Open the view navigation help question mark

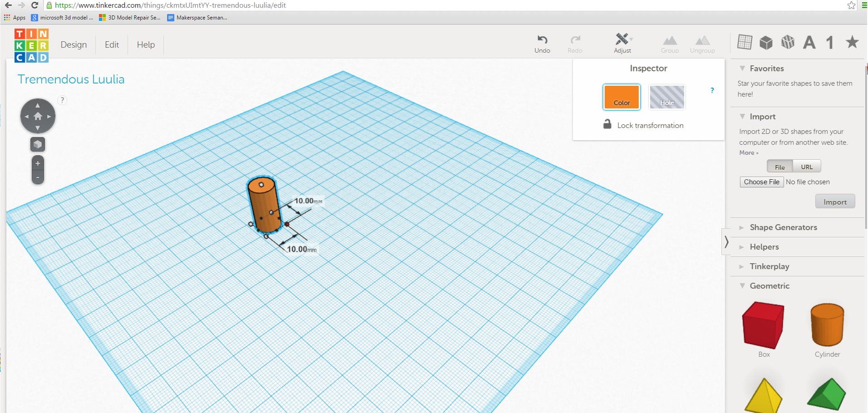coord(63,100)
